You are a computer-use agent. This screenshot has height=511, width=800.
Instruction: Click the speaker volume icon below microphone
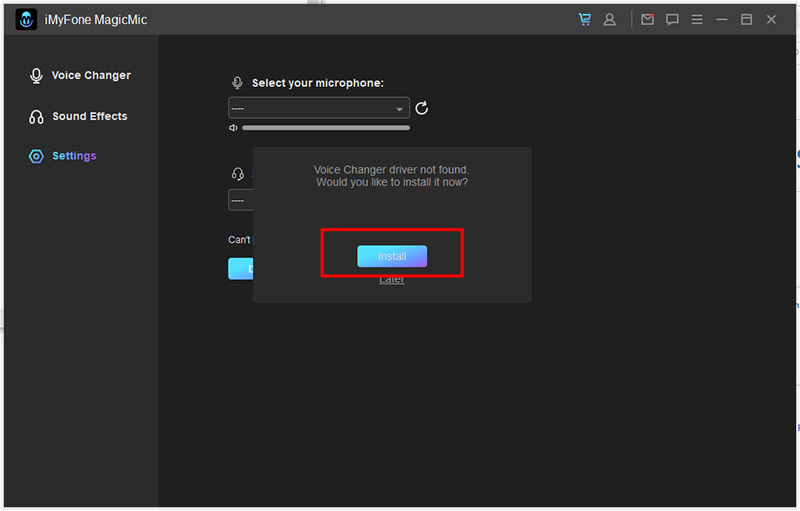(233, 127)
